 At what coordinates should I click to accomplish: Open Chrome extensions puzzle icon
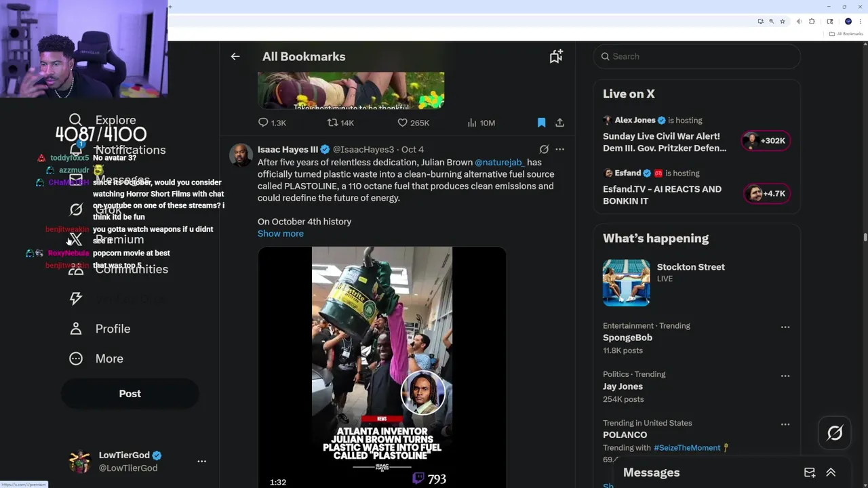click(812, 22)
